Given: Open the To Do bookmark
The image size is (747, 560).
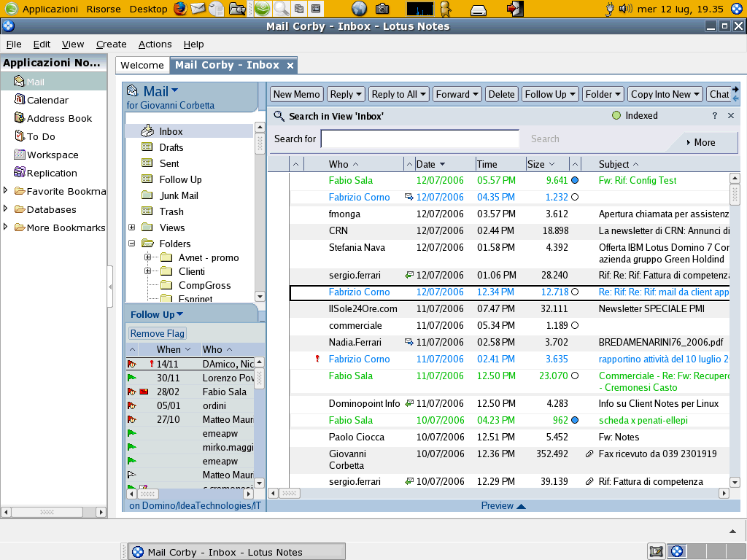Looking at the screenshot, I should [35, 136].
